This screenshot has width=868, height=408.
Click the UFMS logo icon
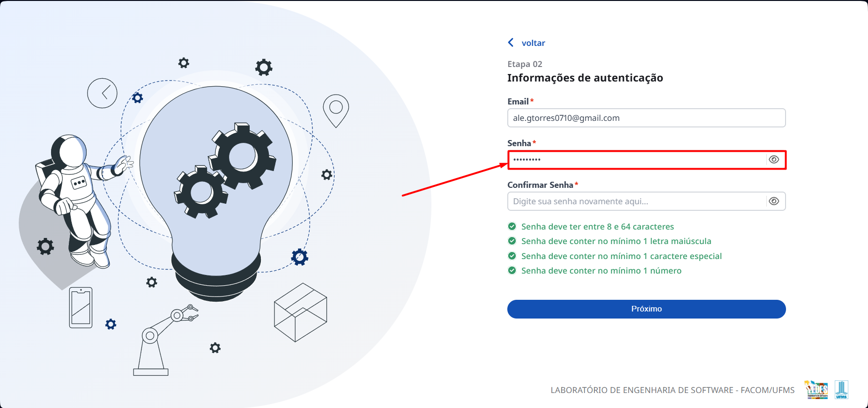tap(841, 390)
